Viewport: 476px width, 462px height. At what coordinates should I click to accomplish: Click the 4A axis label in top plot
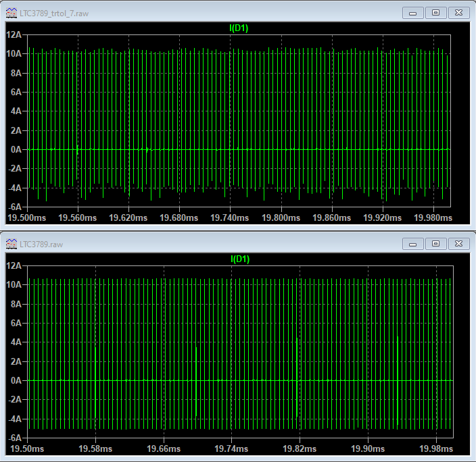(x=16, y=111)
